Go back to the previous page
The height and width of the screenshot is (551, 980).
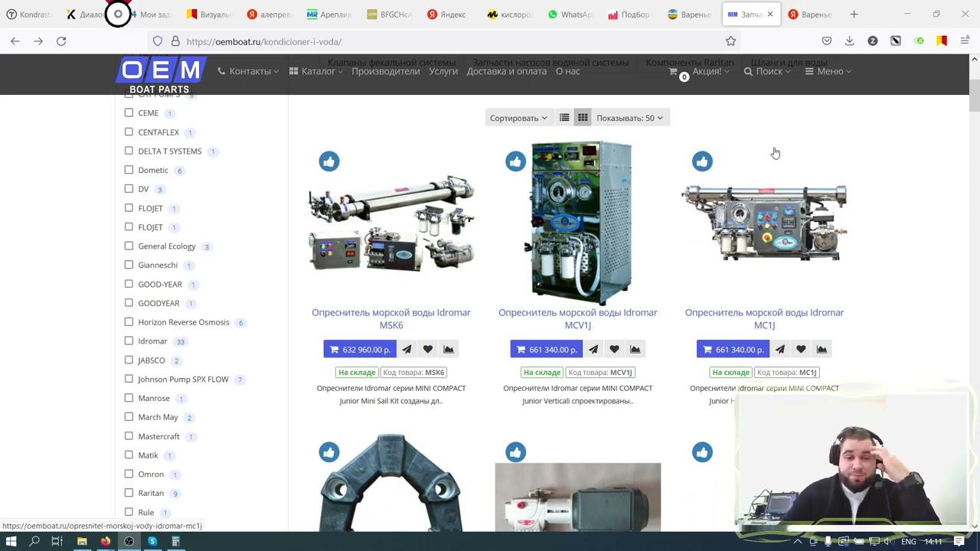pos(15,41)
